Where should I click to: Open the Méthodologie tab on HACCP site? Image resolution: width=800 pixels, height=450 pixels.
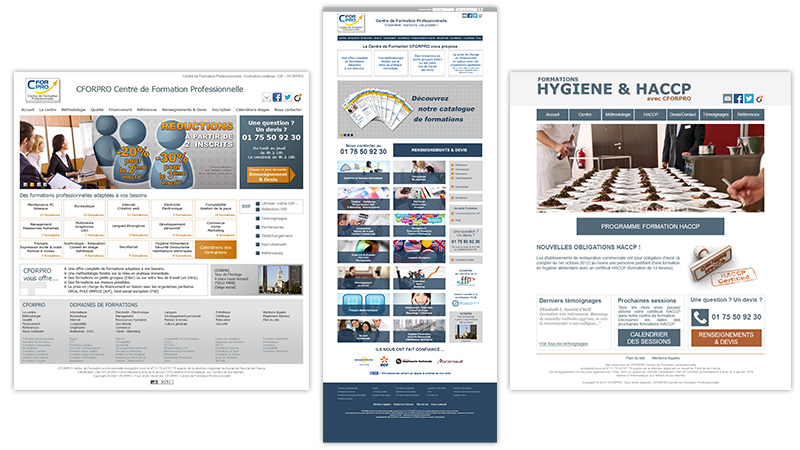(617, 115)
